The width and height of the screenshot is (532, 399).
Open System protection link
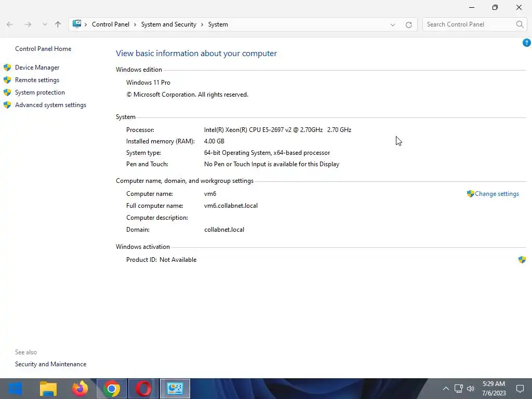click(x=39, y=92)
